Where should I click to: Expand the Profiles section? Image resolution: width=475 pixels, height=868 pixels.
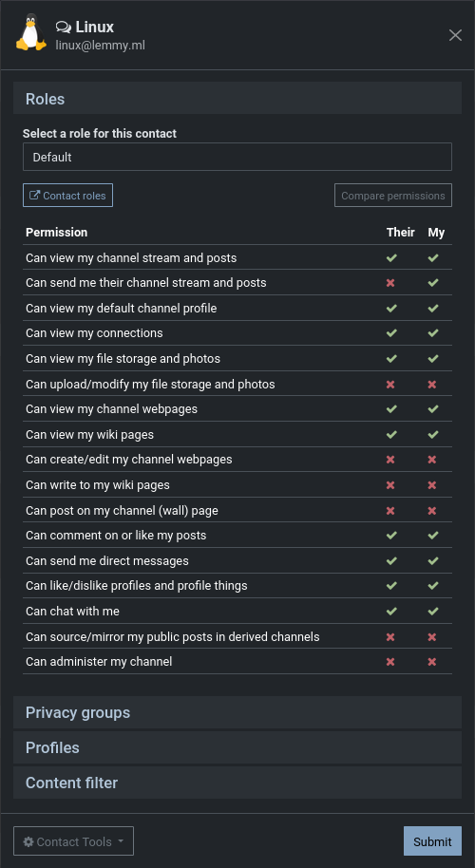237,748
